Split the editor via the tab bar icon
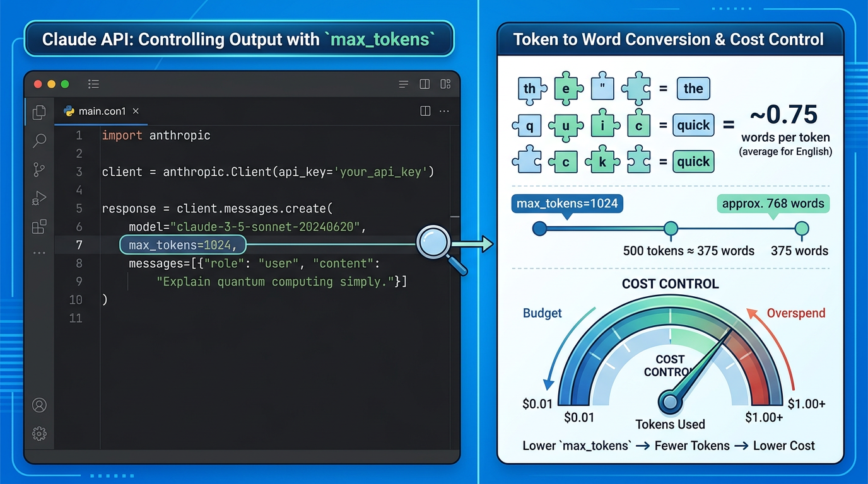The height and width of the screenshot is (484, 868). [x=425, y=111]
